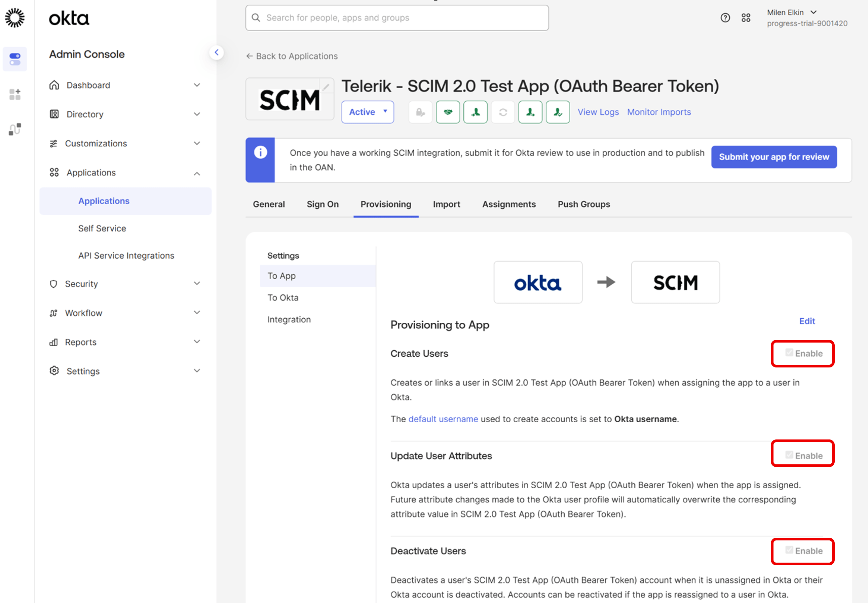
Task: Open the Applications submenu item
Action: (125, 201)
